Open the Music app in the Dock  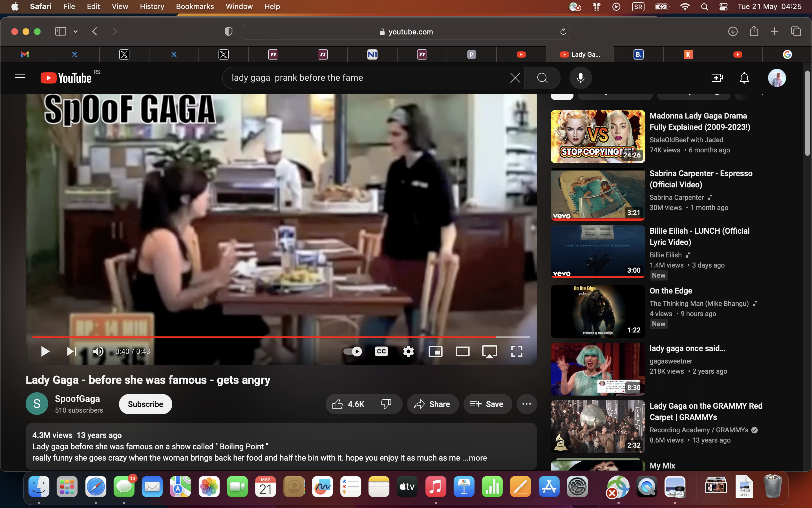tap(436, 487)
